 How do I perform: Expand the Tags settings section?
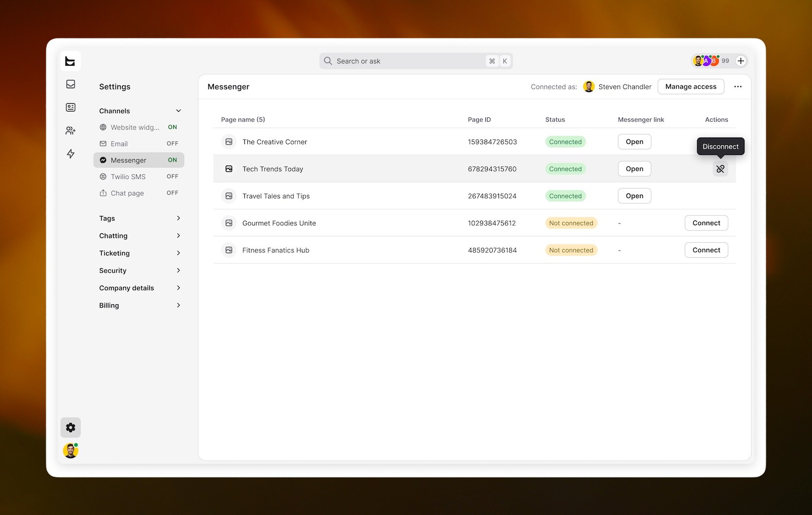pyautogui.click(x=139, y=218)
